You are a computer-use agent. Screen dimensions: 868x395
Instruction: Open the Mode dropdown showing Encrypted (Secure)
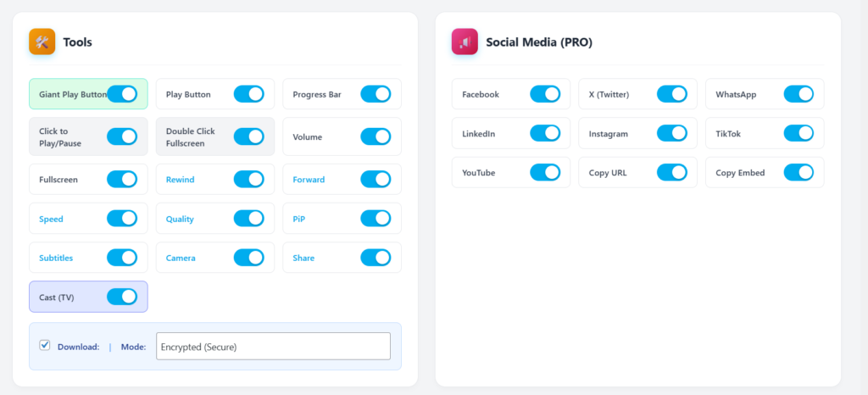click(273, 346)
